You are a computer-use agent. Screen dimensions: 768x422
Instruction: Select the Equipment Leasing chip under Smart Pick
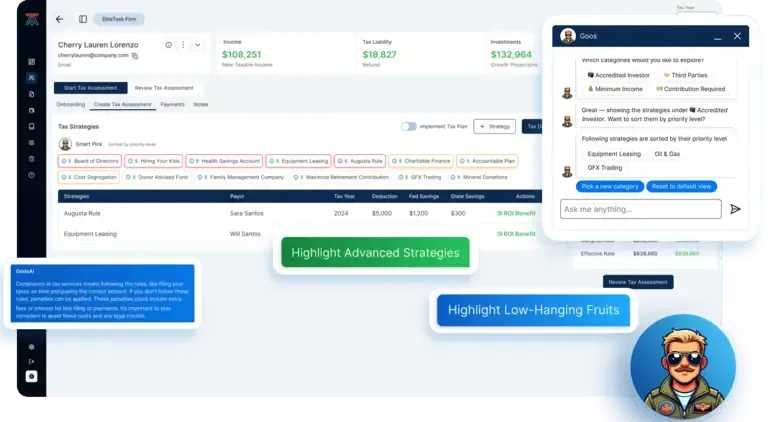[x=299, y=161]
